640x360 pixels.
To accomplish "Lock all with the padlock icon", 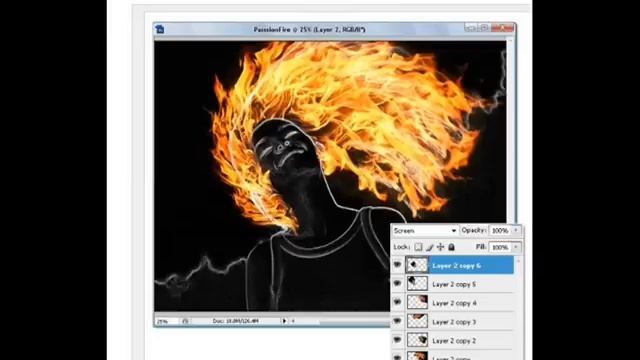I will pyautogui.click(x=451, y=247).
